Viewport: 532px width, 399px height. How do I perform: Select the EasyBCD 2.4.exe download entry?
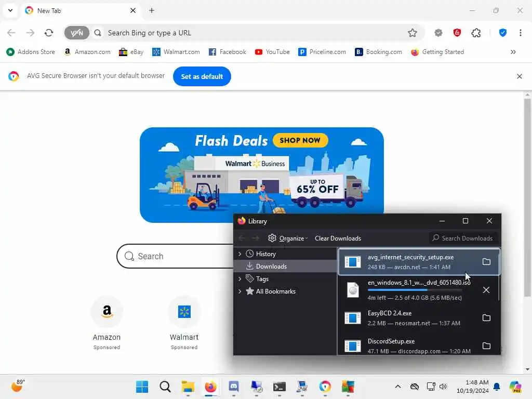[x=418, y=318]
